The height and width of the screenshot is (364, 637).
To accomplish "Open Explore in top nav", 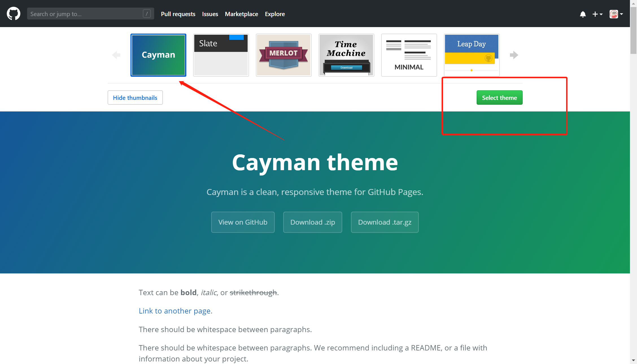I will pos(274,14).
